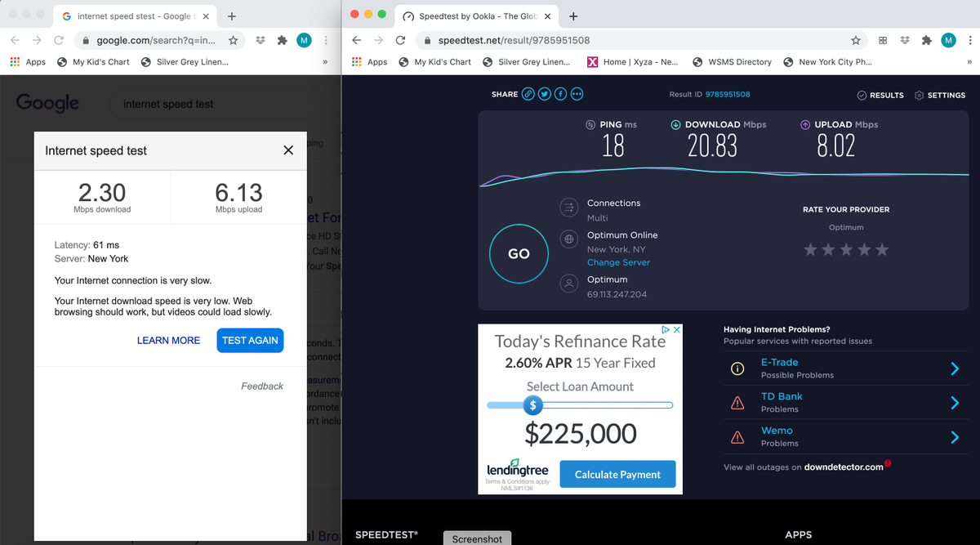
Task: Rate Optimum with third star
Action: [846, 250]
